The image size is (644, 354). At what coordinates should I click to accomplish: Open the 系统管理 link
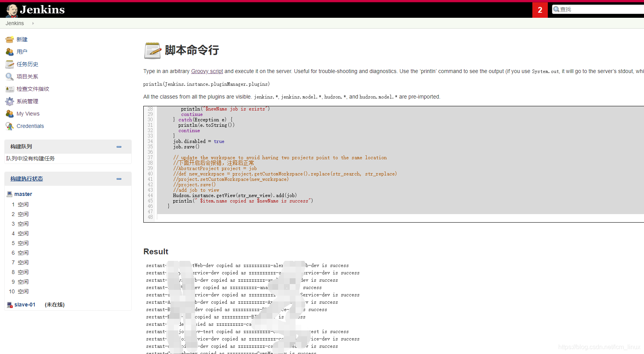tap(27, 101)
